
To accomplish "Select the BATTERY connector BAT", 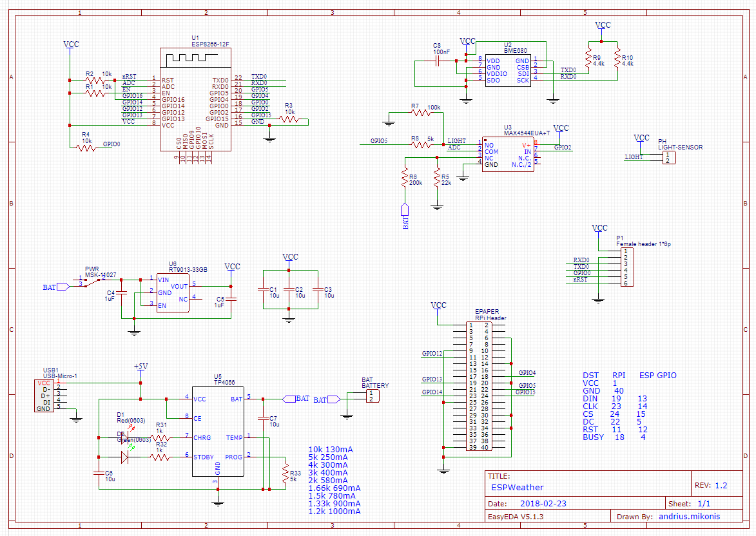I will [x=373, y=396].
